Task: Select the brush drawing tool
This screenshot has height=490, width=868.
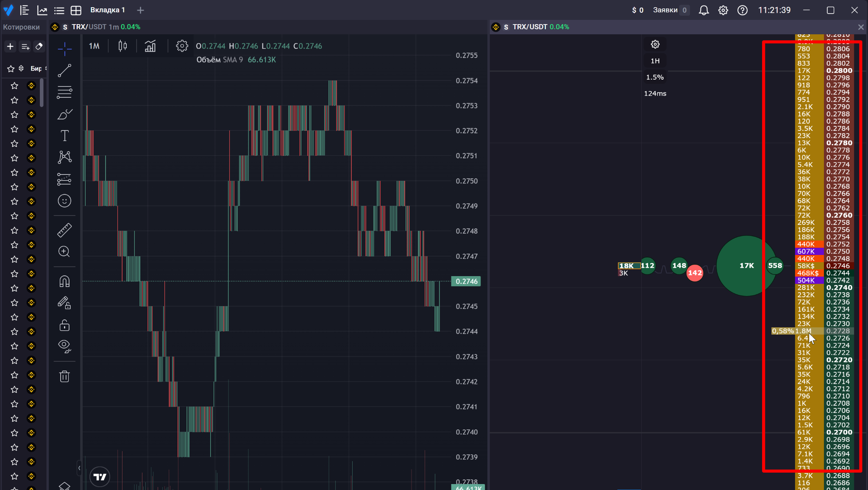Action: tap(64, 114)
